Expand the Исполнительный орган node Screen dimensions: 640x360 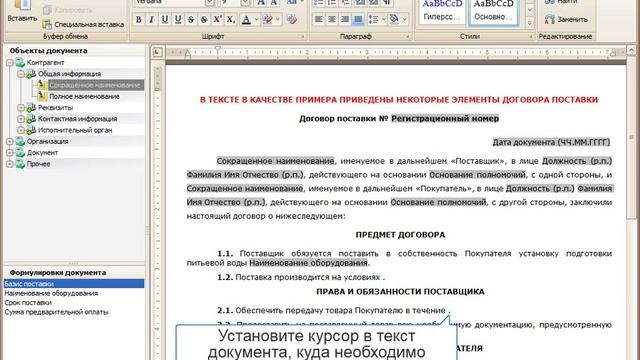pos(21,130)
